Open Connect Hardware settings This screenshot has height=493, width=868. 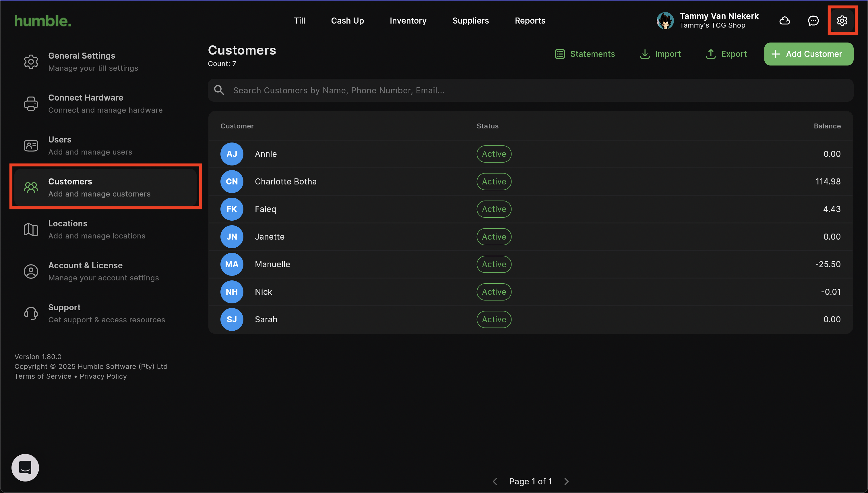105,104
